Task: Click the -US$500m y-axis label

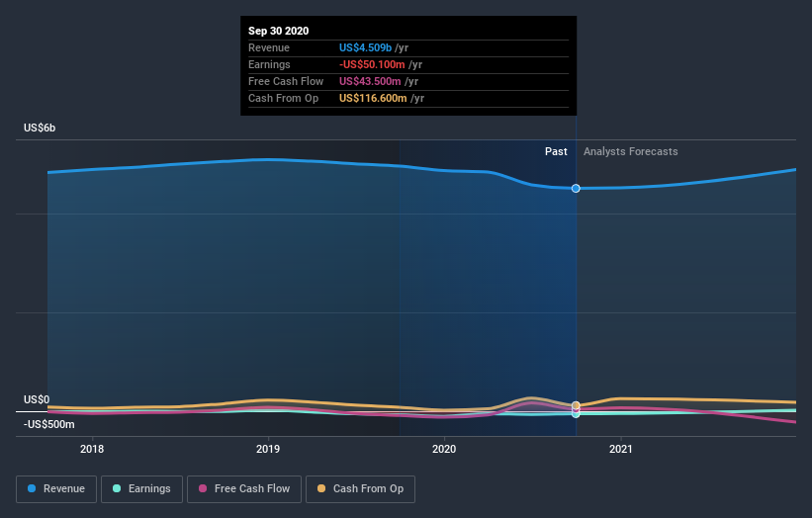Action: pos(48,424)
